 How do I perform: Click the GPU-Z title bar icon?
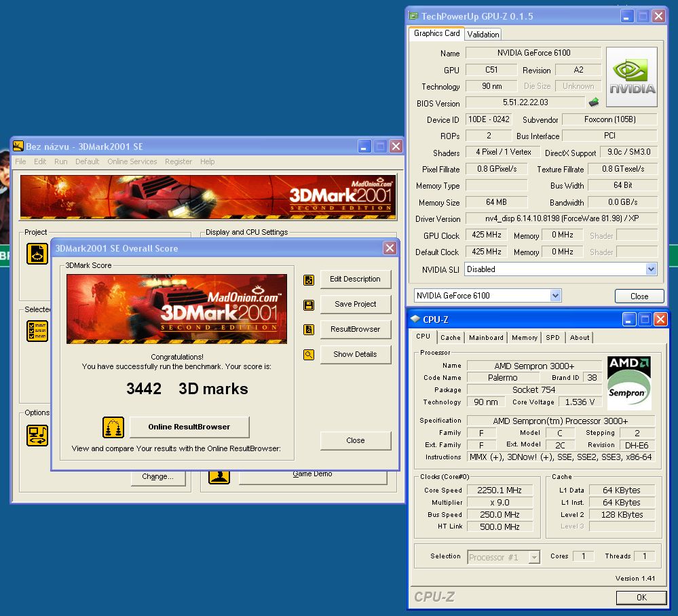414,16
